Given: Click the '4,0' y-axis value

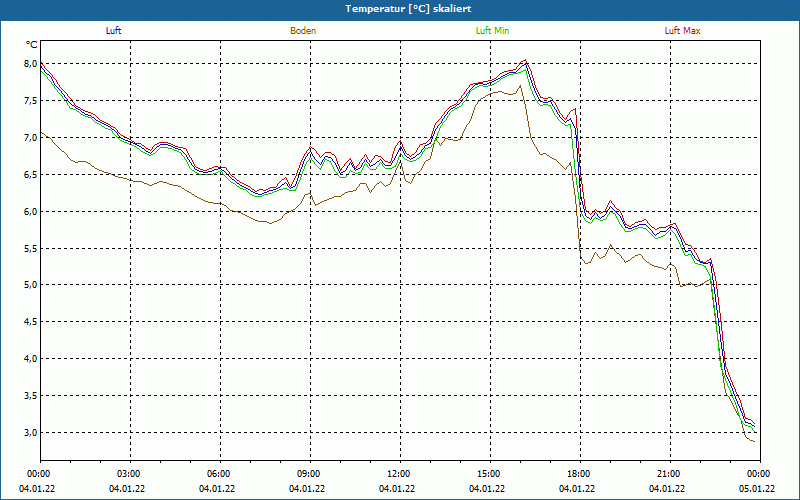Looking at the screenshot, I should point(31,359).
